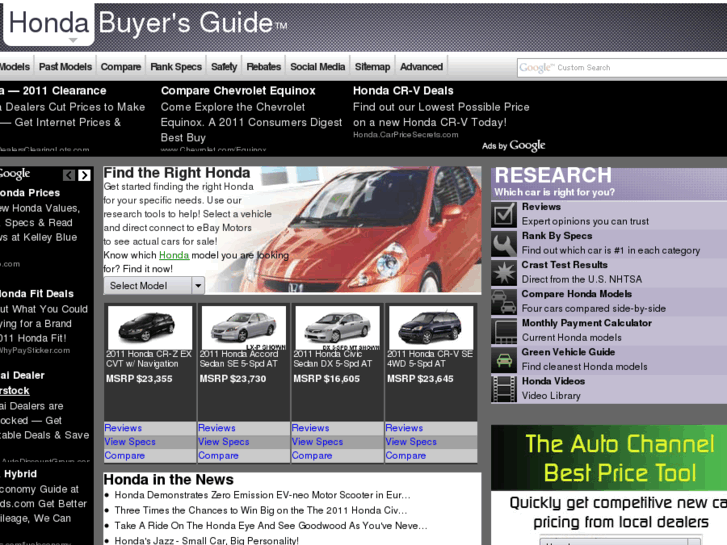727x545 pixels.
Task: View Specs for the Honda CR-Z
Action: 130,442
